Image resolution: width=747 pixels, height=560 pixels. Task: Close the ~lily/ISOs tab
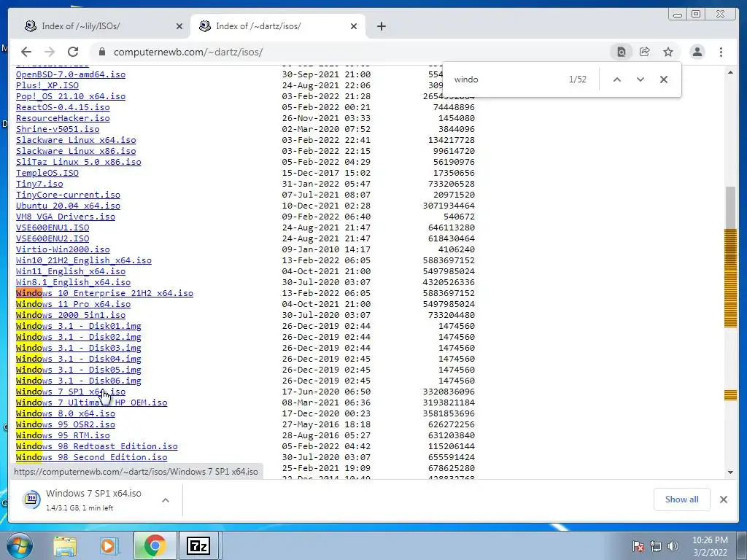(179, 27)
